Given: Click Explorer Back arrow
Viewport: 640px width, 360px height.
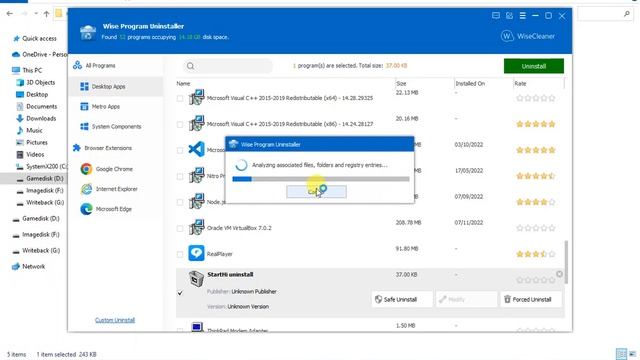Looking at the screenshot, I should pyautogui.click(x=10, y=14).
